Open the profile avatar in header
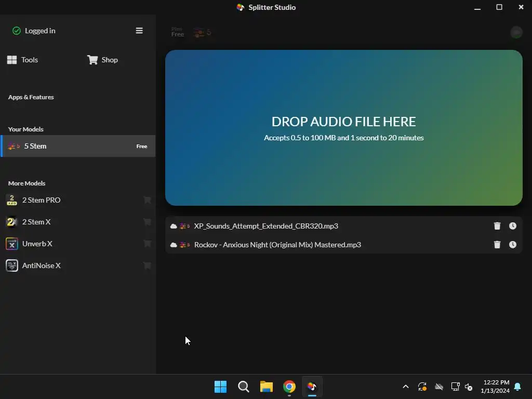This screenshot has height=399, width=532. point(516,32)
